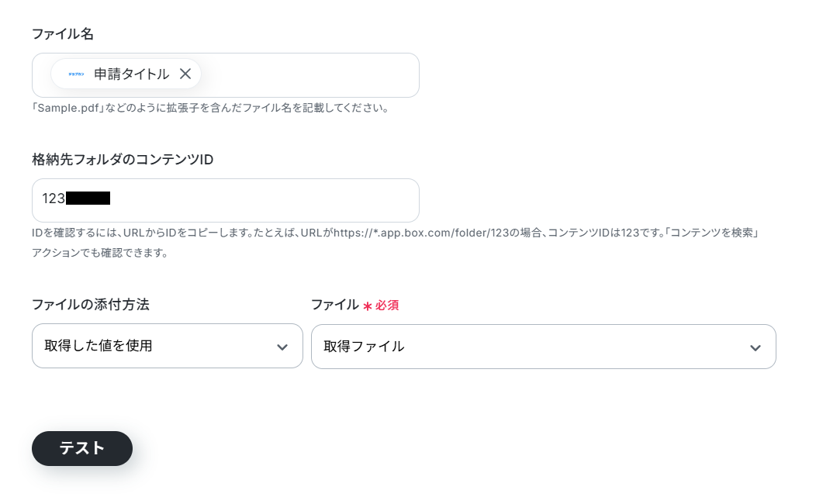This screenshot has height=504, width=816.
Task: Remove the 申請タイトル chip with X
Action: pos(185,74)
